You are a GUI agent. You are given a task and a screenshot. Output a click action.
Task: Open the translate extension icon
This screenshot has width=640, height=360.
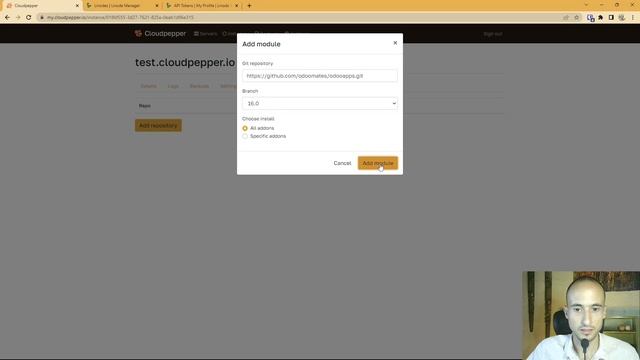[x=590, y=18]
